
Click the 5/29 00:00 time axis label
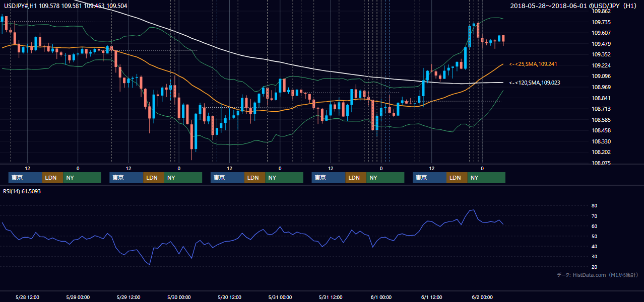[78, 297]
